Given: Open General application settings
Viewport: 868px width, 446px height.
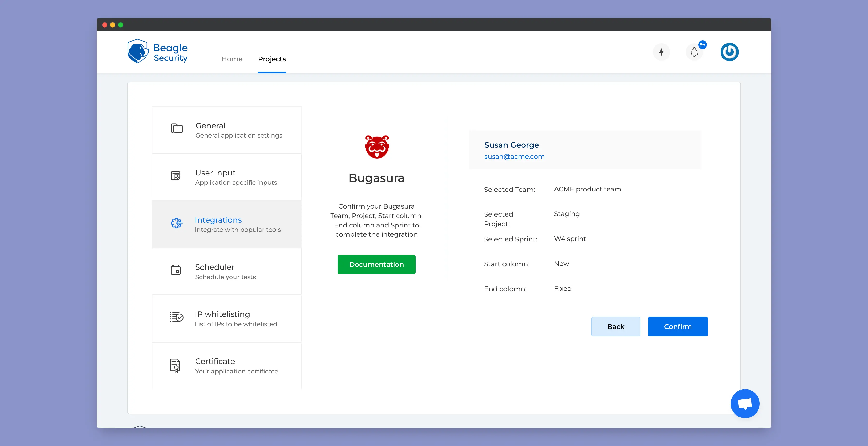Looking at the screenshot, I should [x=227, y=130].
